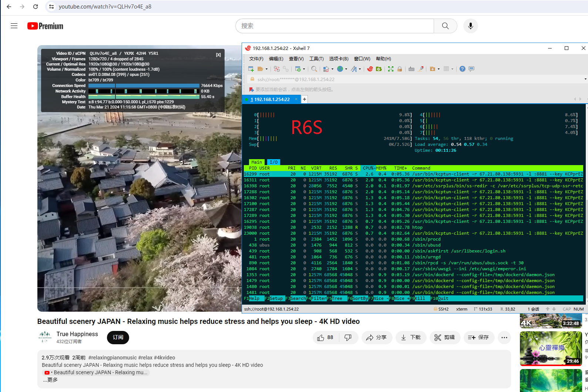This screenshot has width=588, height=392.
Task: Open YouTube hamburger guide menu
Action: [x=14, y=26]
